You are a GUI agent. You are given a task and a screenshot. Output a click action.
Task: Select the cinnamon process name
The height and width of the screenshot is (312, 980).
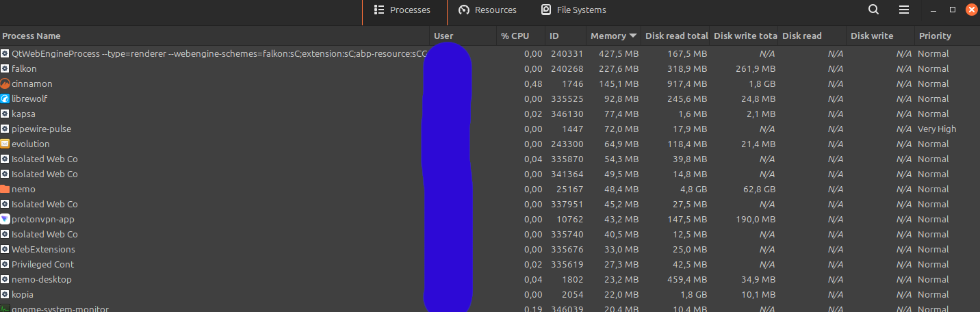(x=32, y=83)
